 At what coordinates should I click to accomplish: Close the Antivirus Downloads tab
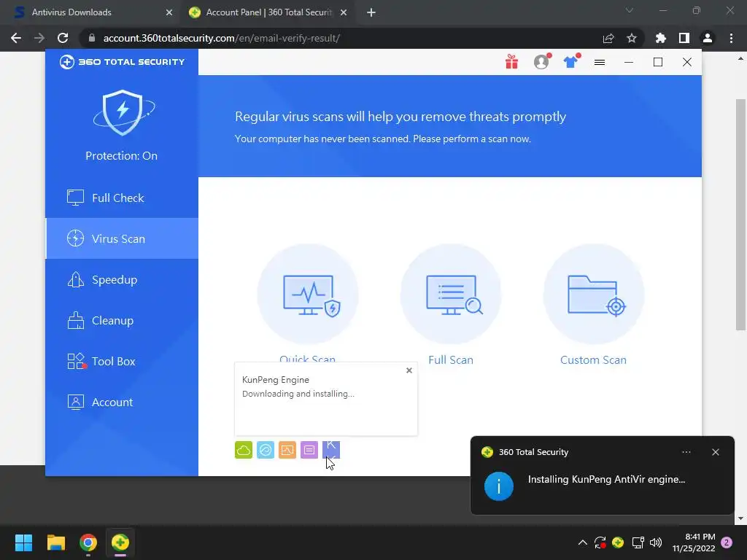tap(169, 12)
